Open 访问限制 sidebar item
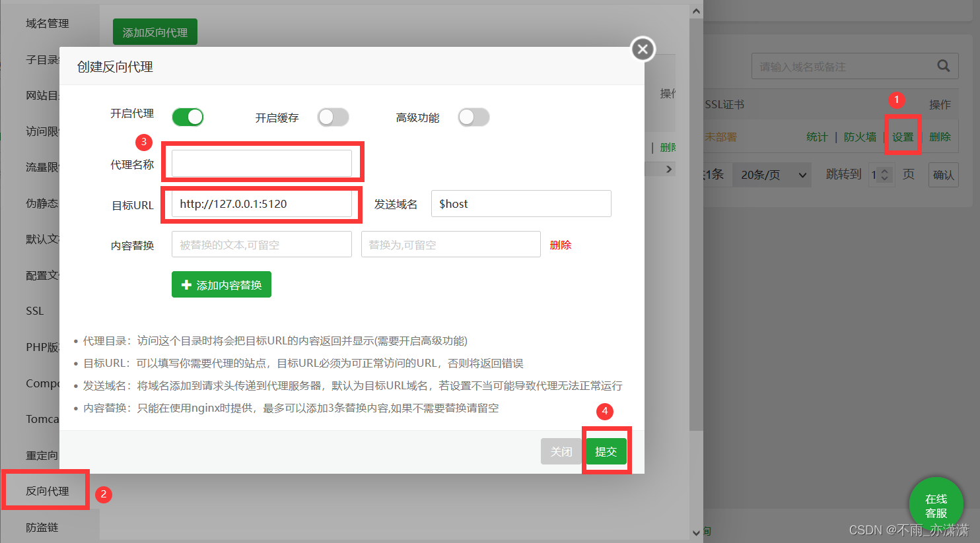 point(42,131)
